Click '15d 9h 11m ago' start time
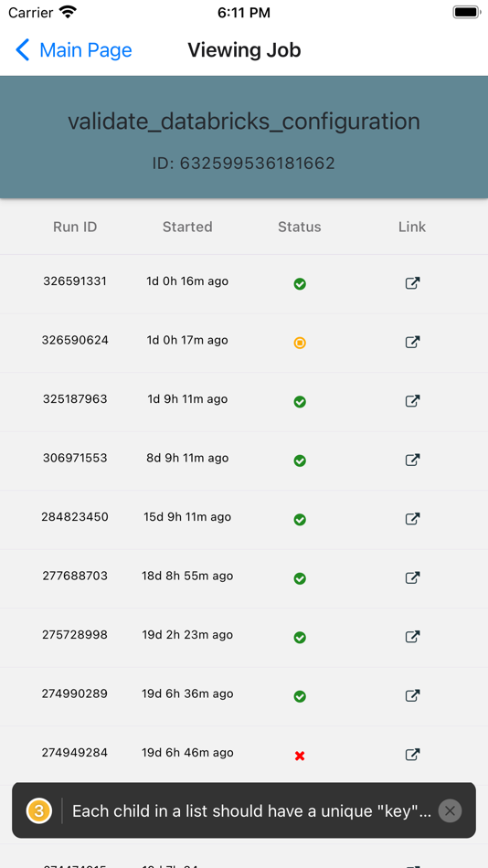This screenshot has height=868, width=488. click(x=187, y=517)
